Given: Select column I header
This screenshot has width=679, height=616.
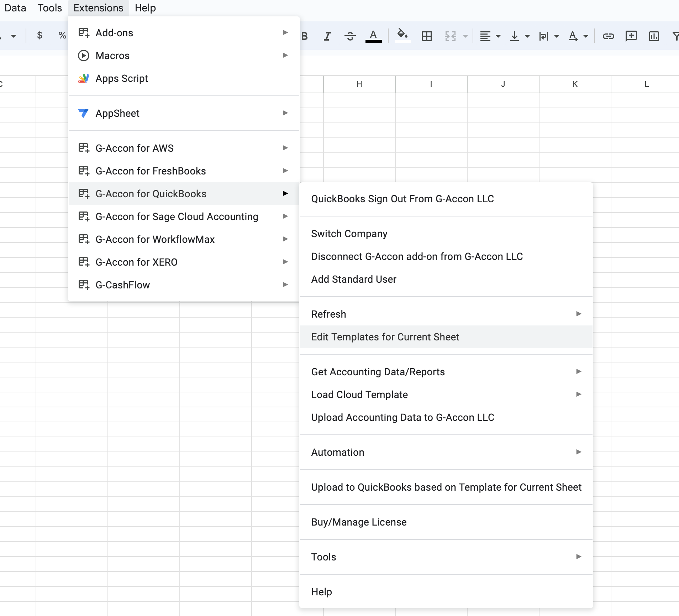Looking at the screenshot, I should click(431, 84).
